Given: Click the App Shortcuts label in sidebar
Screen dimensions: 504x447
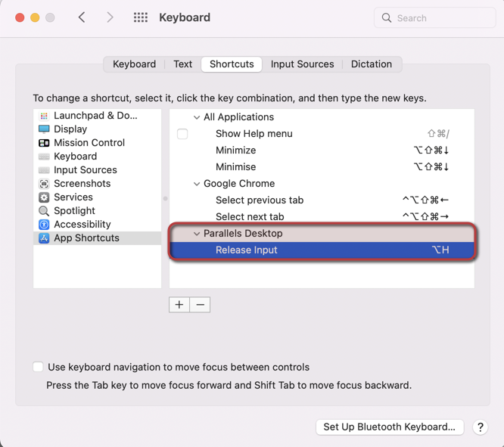Looking at the screenshot, I should tap(87, 238).
